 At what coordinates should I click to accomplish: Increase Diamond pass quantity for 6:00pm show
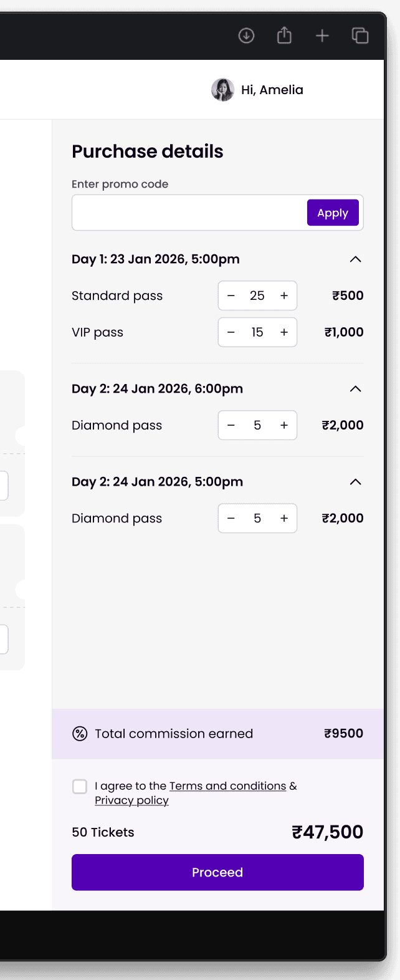point(284,425)
